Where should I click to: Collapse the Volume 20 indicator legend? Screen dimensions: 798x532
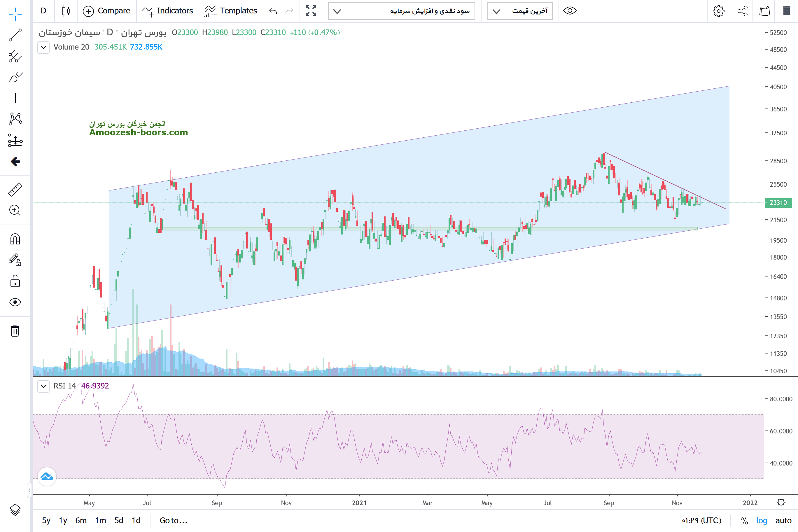click(x=43, y=47)
